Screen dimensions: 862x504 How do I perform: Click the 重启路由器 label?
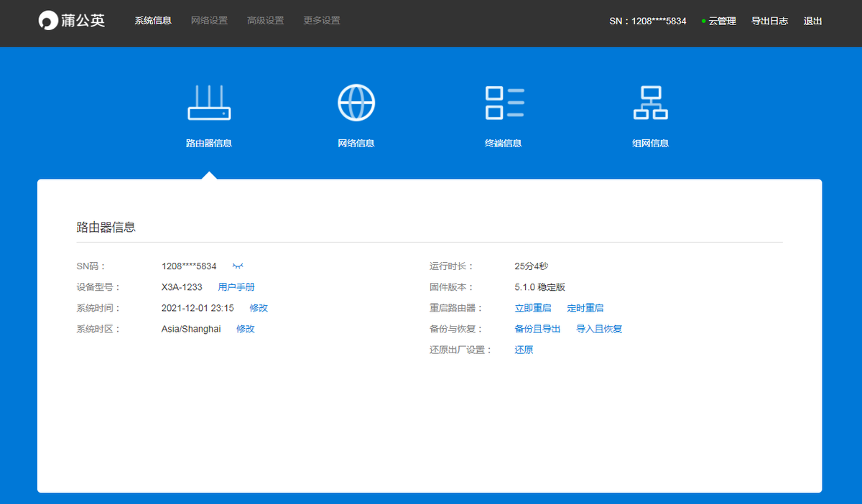point(456,308)
